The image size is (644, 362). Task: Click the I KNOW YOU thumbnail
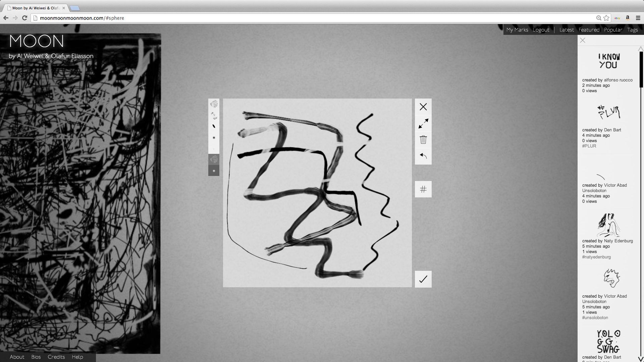pos(609,61)
